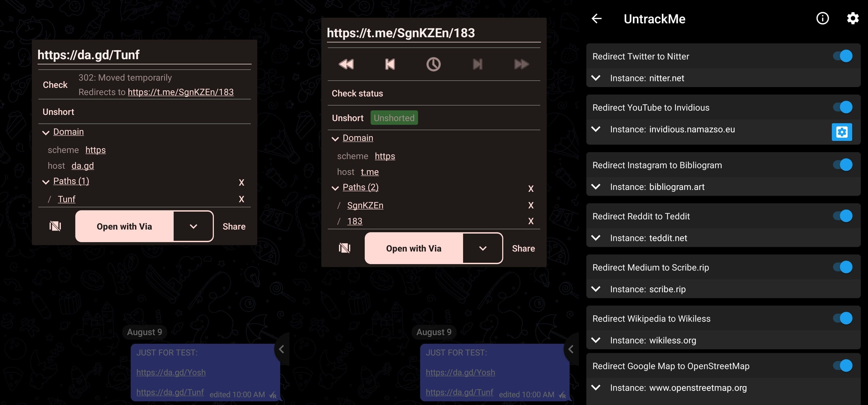
Task: Toggle Redirect Wikipedia to Wikiless
Action: tap(842, 318)
